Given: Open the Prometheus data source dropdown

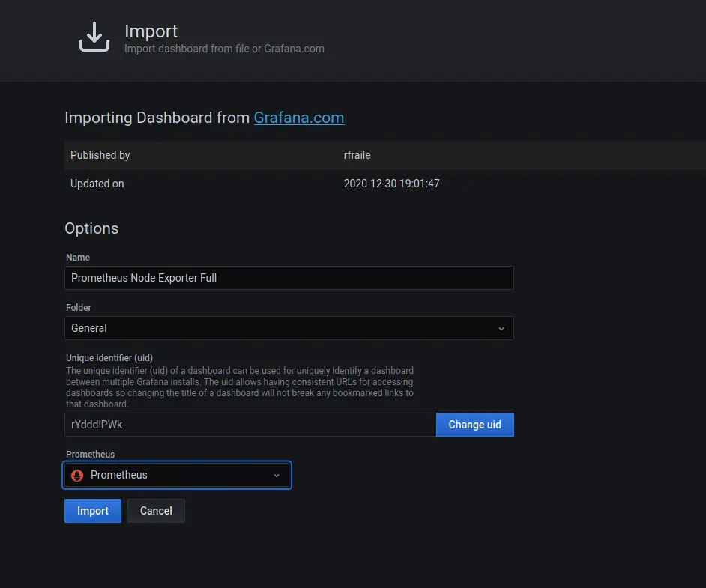Looking at the screenshot, I should [x=177, y=475].
